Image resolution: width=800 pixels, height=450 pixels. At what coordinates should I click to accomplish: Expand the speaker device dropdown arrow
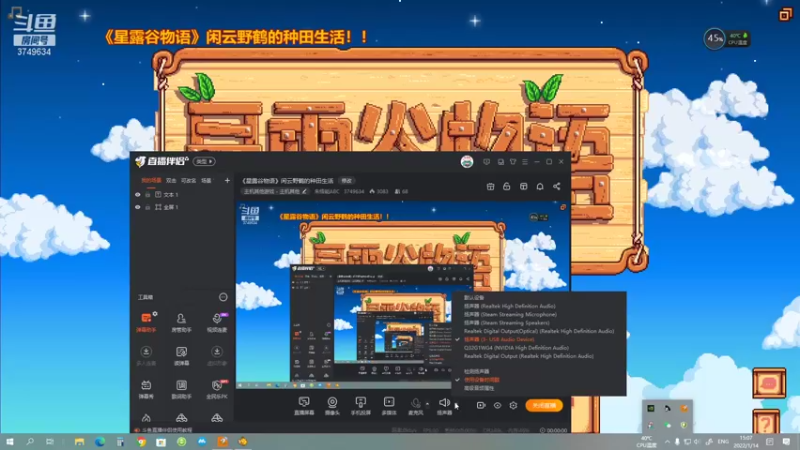tap(456, 405)
